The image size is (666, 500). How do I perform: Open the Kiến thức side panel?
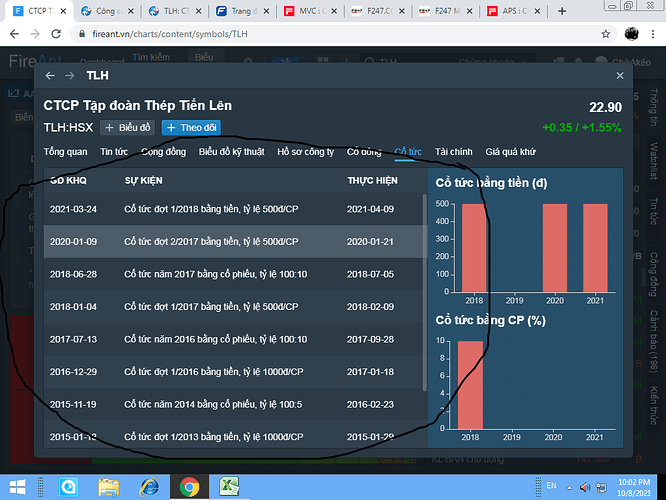coord(654,406)
